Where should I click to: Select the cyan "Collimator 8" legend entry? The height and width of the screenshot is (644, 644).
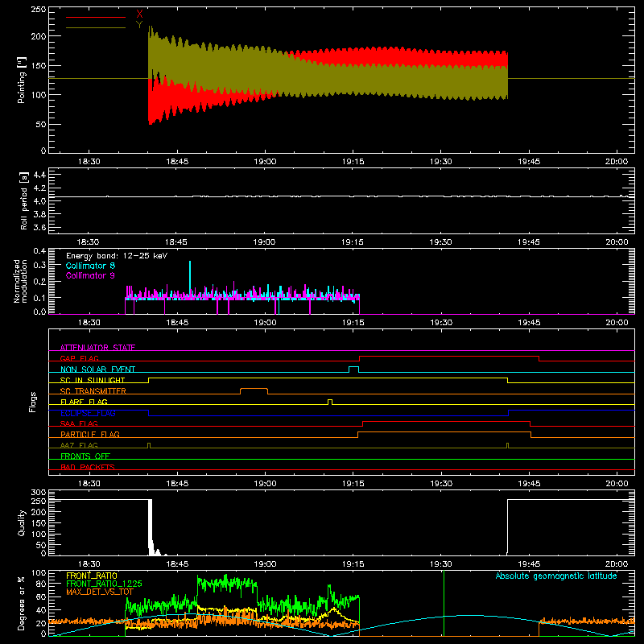(90, 266)
